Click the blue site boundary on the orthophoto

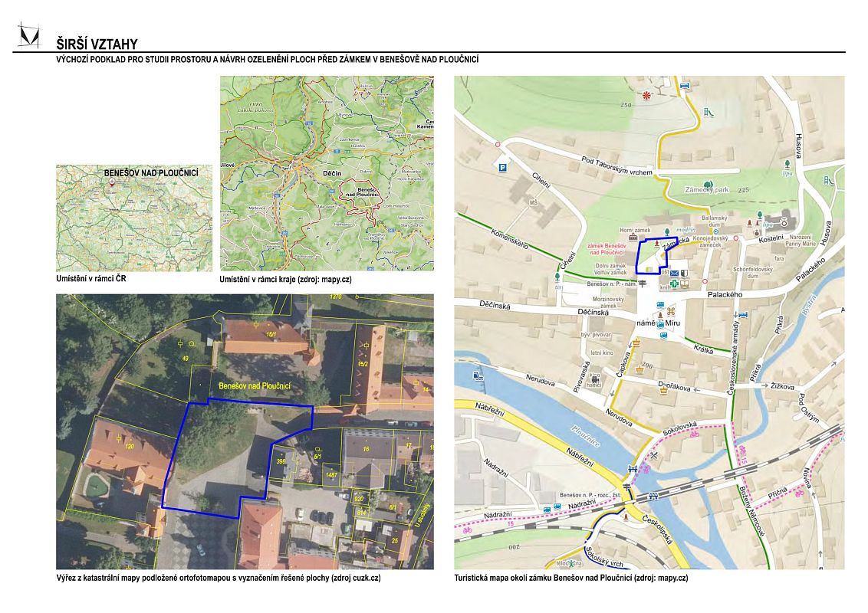point(238,459)
